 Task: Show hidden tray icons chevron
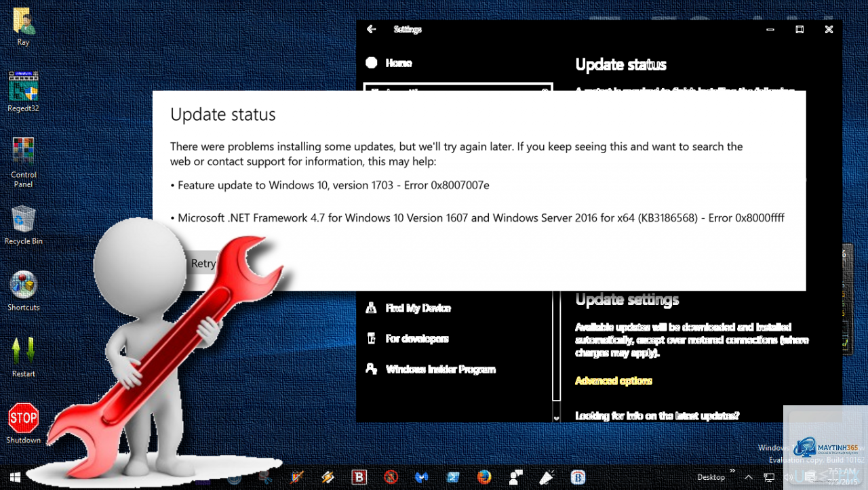[749, 477]
